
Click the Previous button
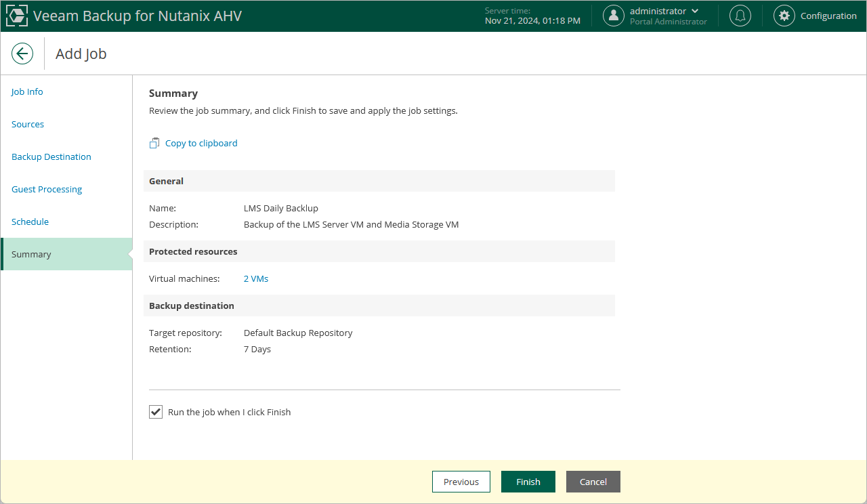461,482
